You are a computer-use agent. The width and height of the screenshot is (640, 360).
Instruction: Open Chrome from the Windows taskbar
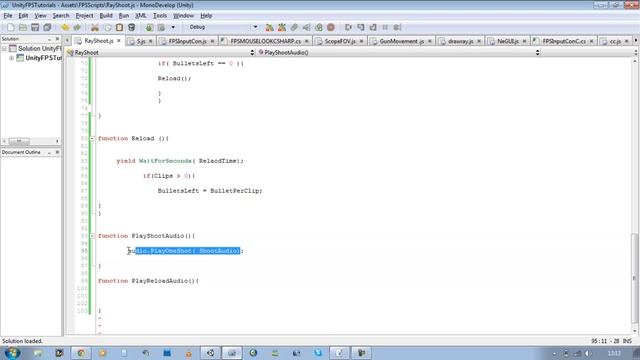pos(81,353)
